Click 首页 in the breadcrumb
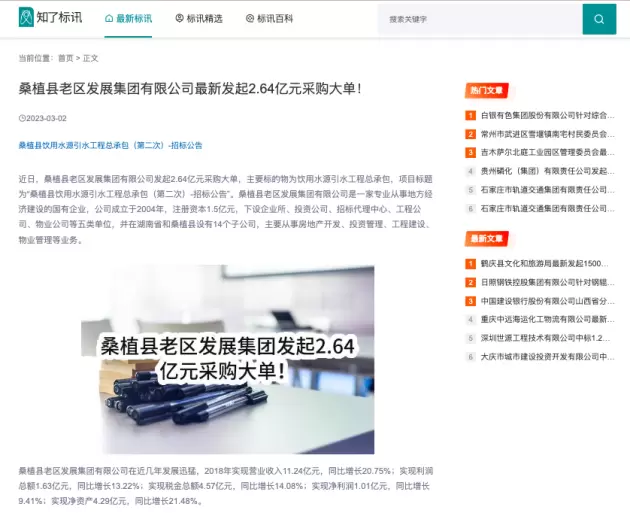This screenshot has height=513, width=630. coord(65,58)
